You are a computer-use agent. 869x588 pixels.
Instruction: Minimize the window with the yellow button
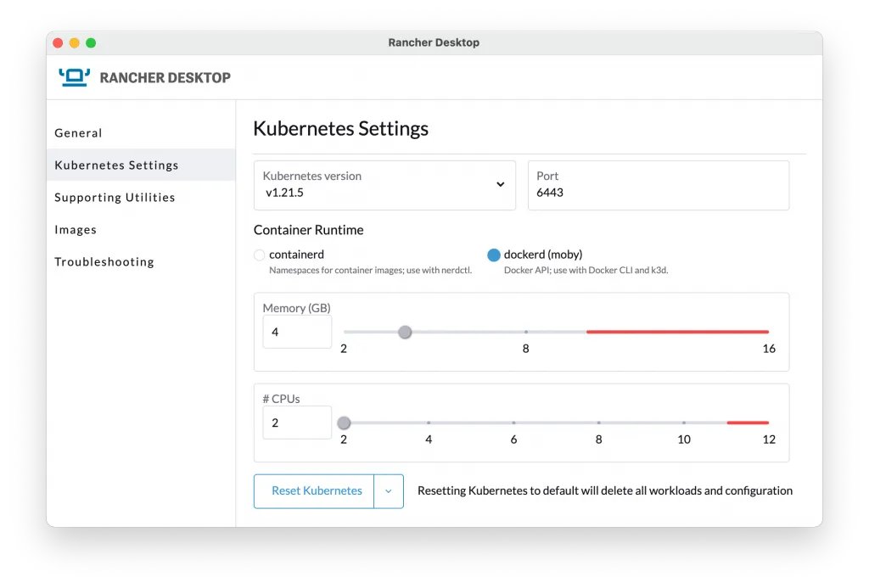pos(75,42)
